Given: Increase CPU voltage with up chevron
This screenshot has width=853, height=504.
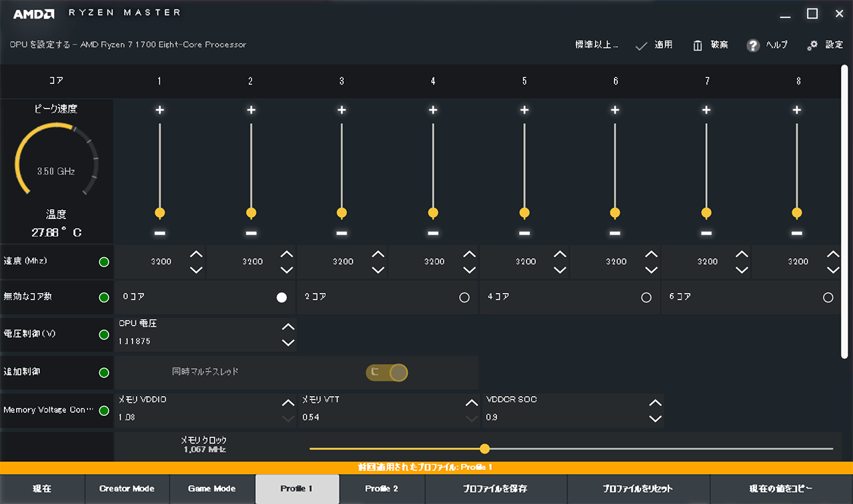Looking at the screenshot, I should click(288, 327).
